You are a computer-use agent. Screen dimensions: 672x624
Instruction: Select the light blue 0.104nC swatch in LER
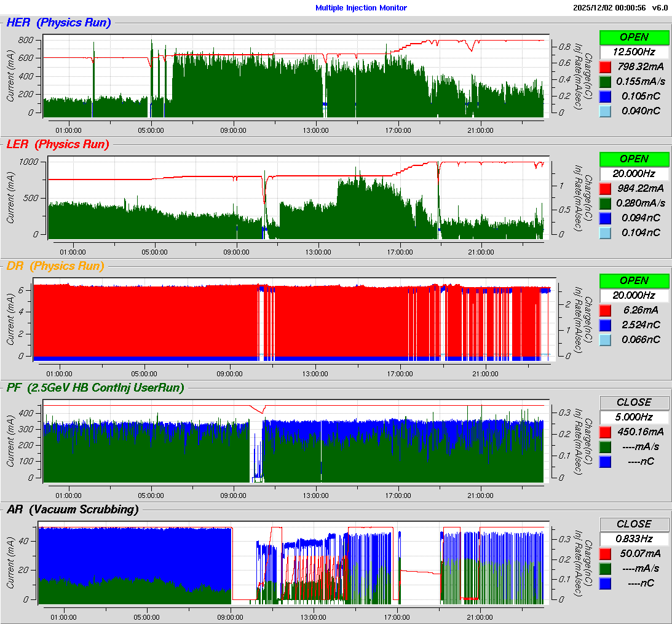point(606,232)
